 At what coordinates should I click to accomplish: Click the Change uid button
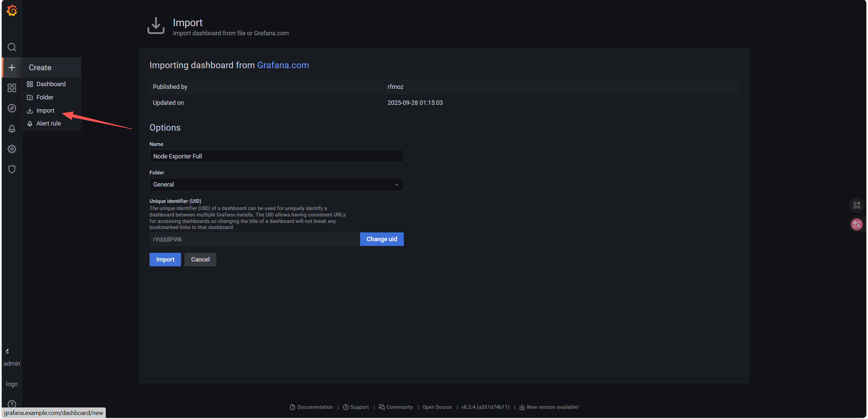click(x=381, y=239)
